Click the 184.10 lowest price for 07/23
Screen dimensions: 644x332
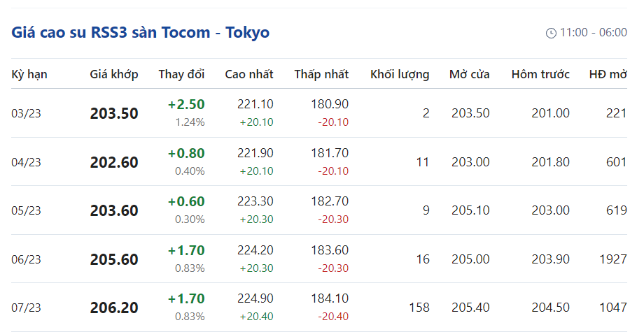[x=330, y=298]
